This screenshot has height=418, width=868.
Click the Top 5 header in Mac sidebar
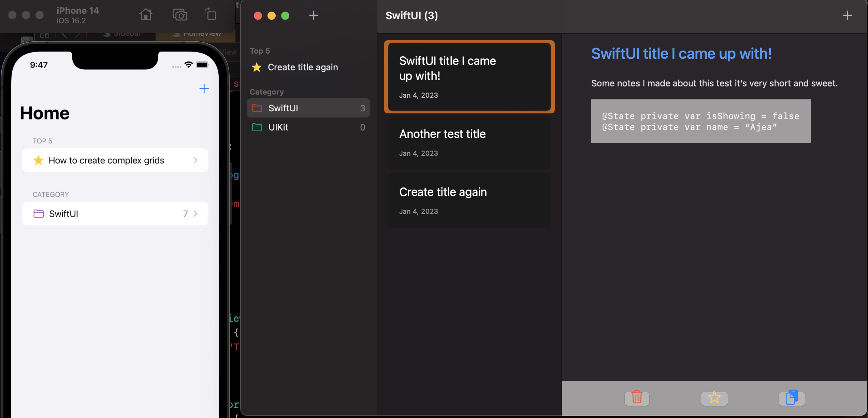(260, 51)
